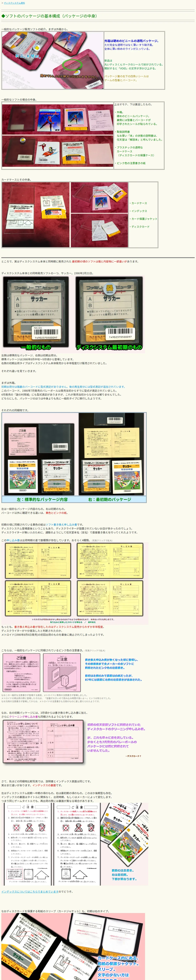Click the VOID seal outer package photo

point(53,60)
